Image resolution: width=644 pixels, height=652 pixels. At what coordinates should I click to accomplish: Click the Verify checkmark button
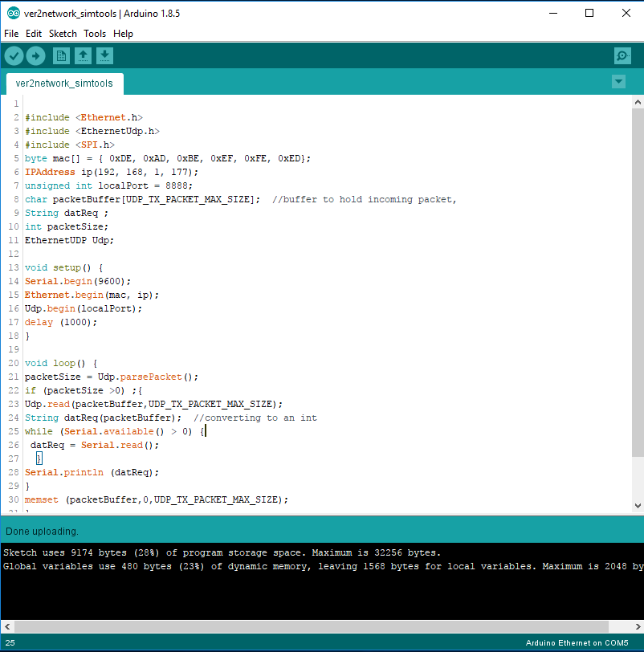(x=14, y=55)
